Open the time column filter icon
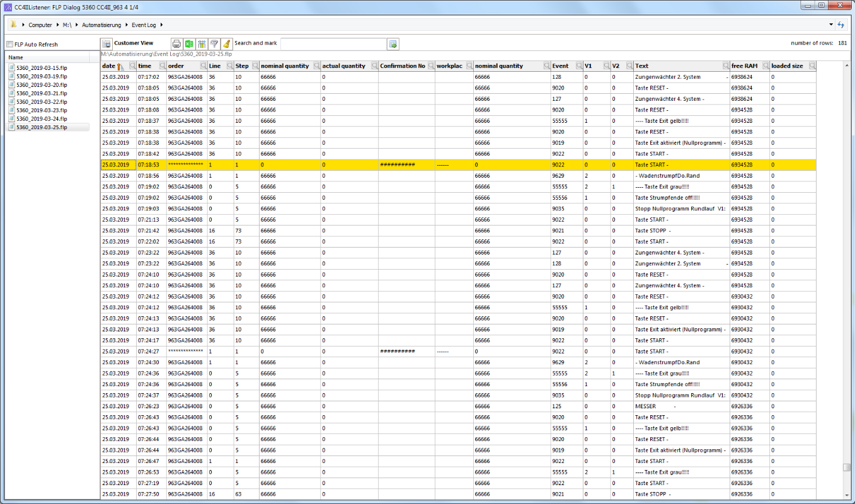 [163, 66]
